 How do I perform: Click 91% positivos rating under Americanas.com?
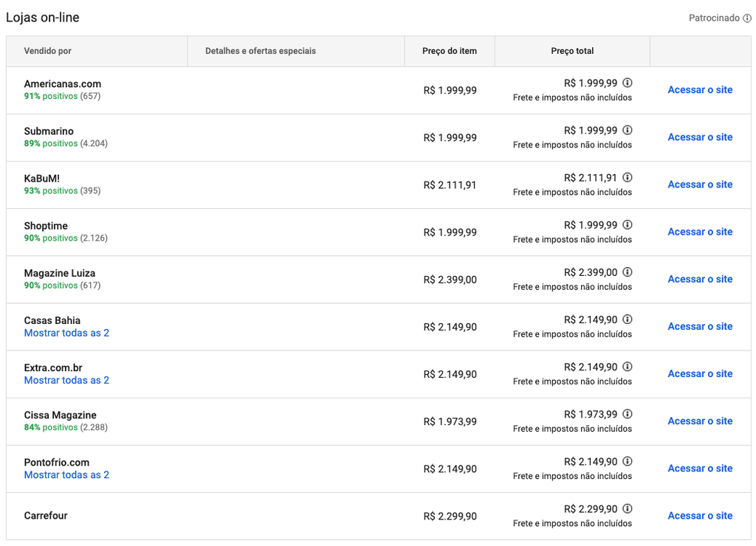click(62, 96)
